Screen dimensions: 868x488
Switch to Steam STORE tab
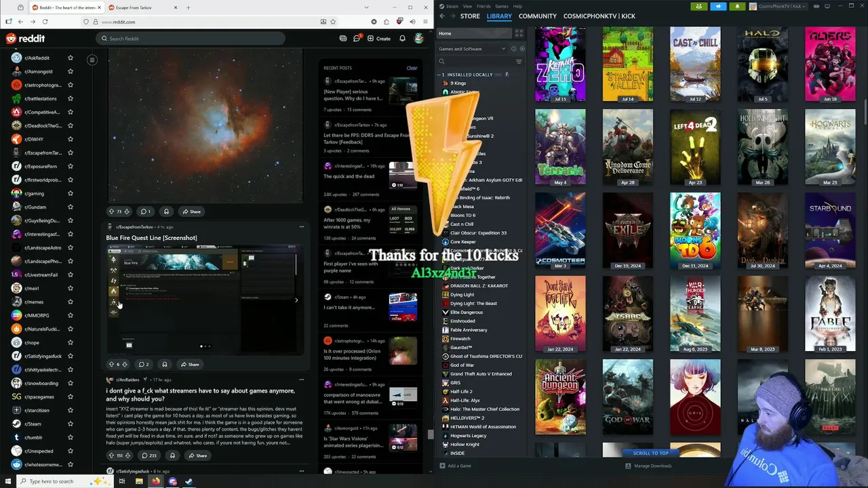point(470,16)
